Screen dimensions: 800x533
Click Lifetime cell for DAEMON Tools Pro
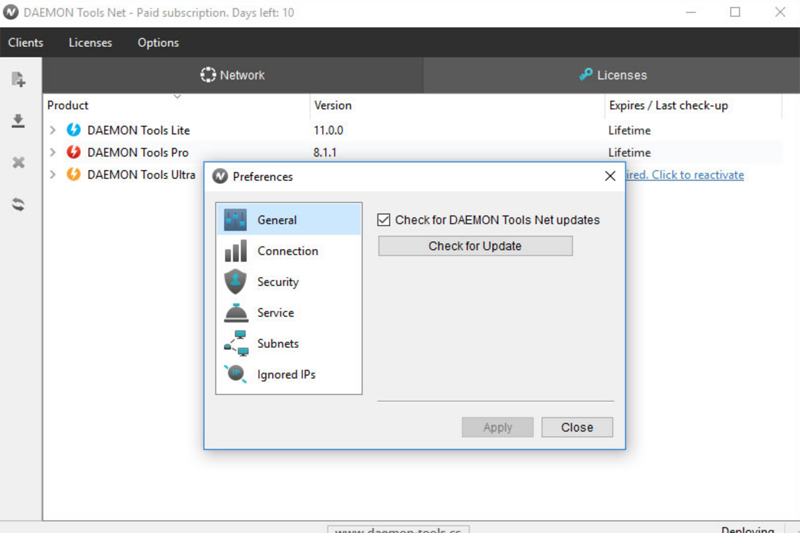pyautogui.click(x=629, y=153)
